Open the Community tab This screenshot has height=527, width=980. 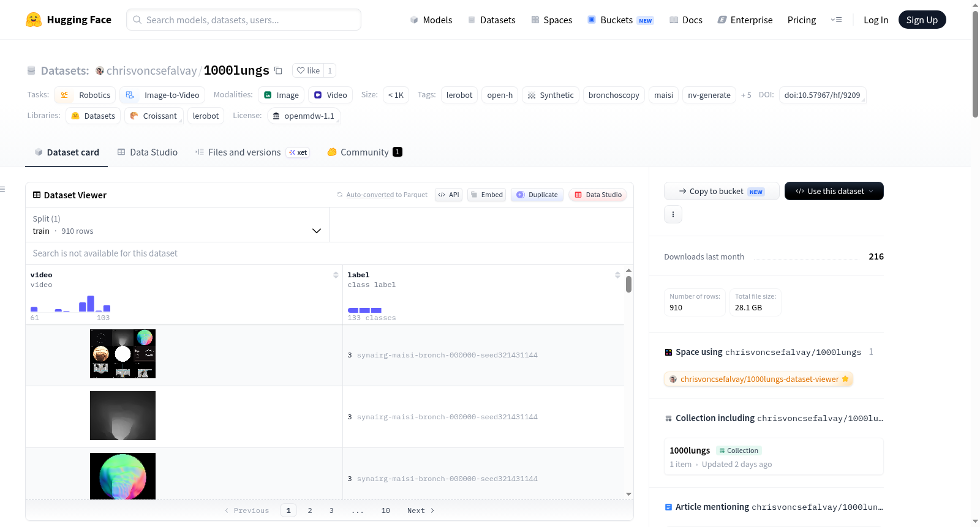[364, 152]
